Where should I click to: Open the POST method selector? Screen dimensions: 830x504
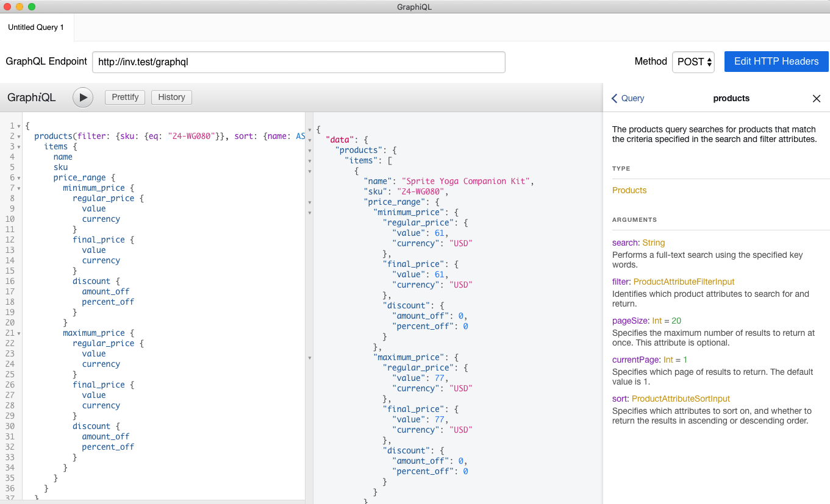coord(693,61)
